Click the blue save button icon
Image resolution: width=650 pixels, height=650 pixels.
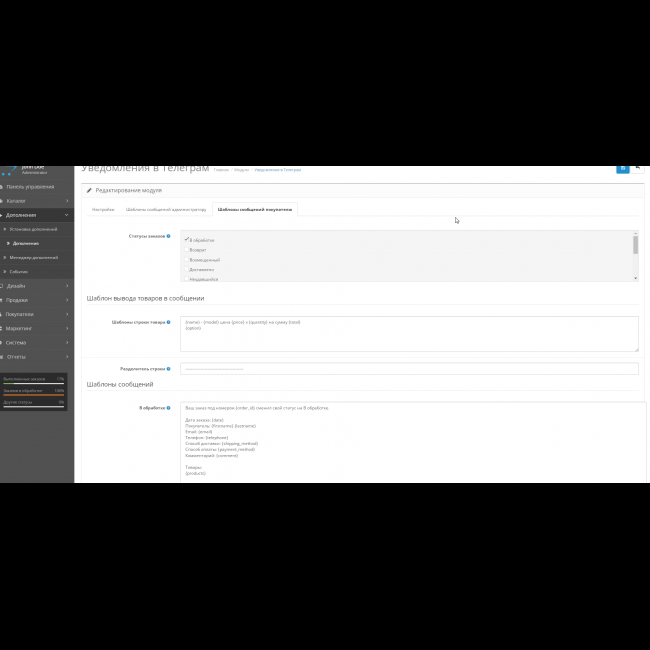622,168
